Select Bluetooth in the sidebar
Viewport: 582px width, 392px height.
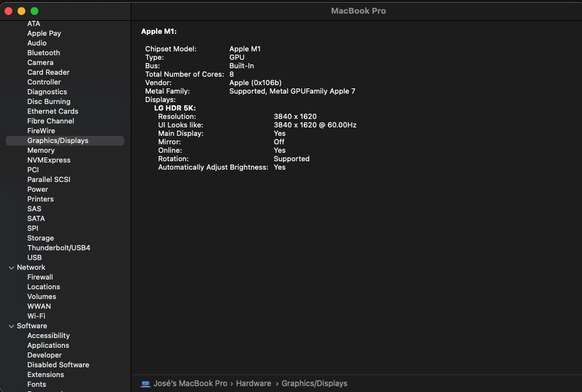(44, 53)
